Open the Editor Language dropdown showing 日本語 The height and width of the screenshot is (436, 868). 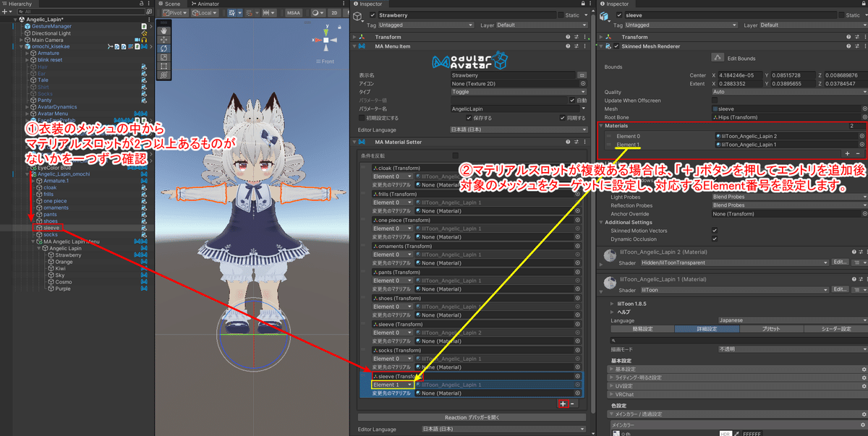(519, 129)
